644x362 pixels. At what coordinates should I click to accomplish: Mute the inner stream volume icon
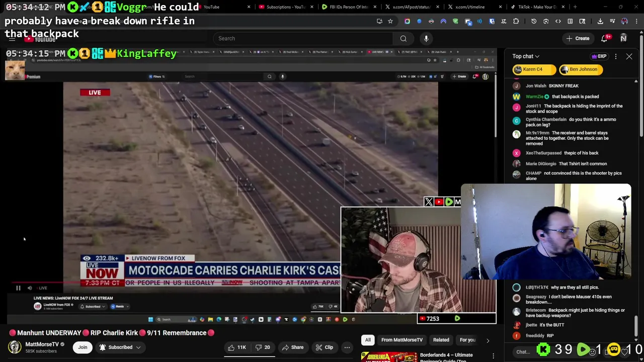30,288
